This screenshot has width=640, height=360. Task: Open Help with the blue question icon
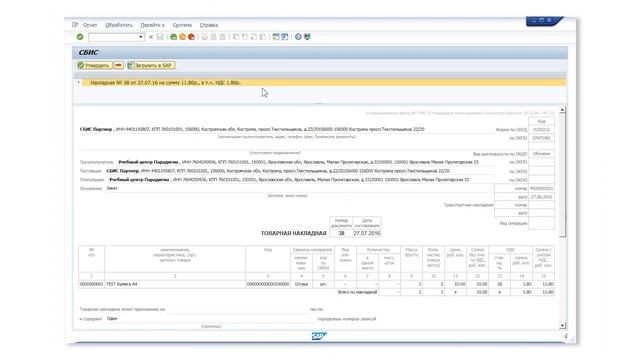(x=298, y=37)
